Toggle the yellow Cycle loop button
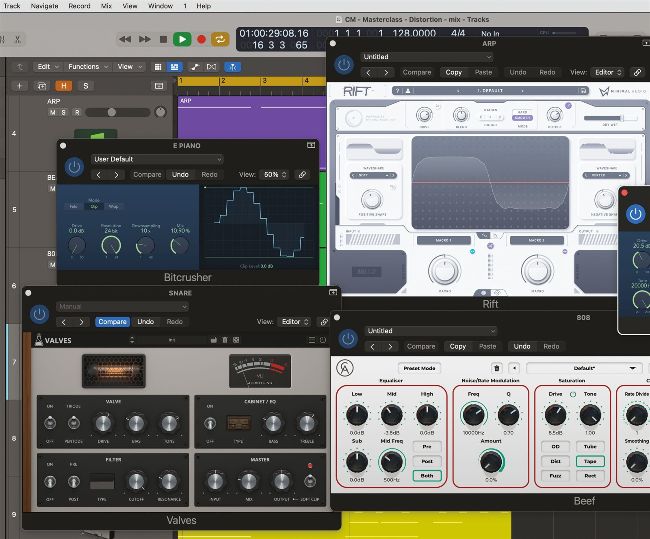 [x=220, y=39]
